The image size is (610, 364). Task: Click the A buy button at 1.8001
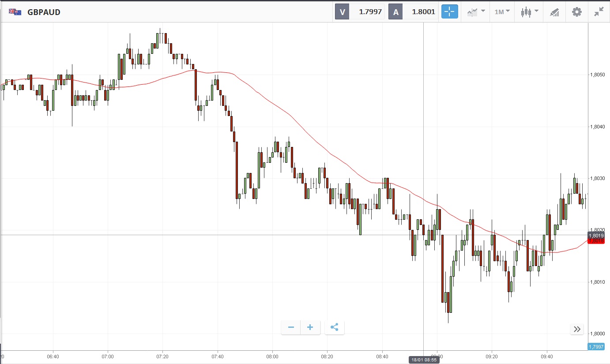[x=413, y=12]
